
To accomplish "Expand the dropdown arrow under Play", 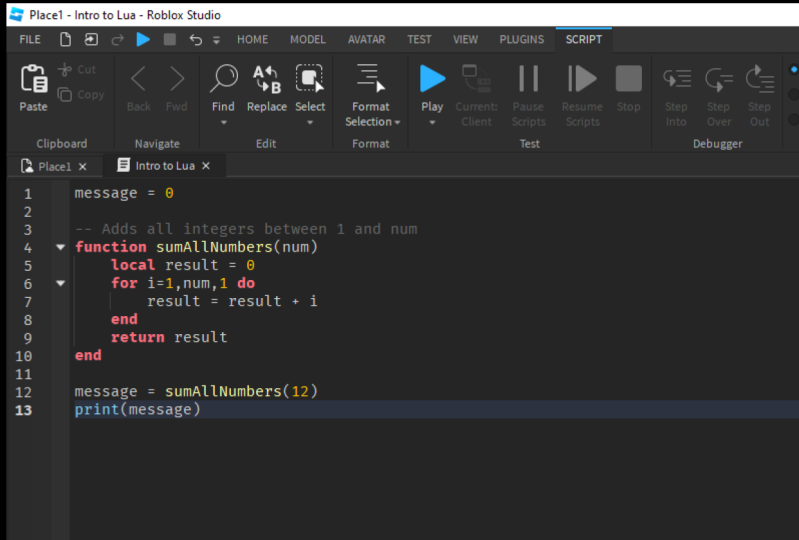I will tap(432, 123).
